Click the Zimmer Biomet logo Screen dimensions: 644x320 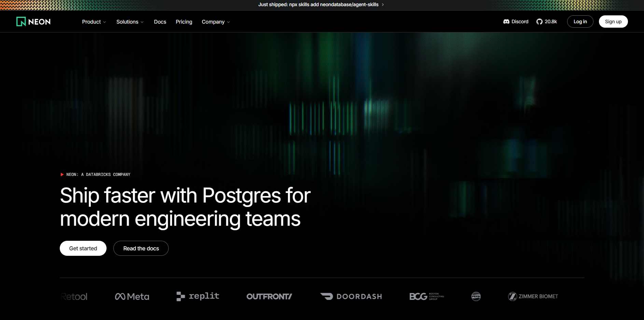(533, 296)
